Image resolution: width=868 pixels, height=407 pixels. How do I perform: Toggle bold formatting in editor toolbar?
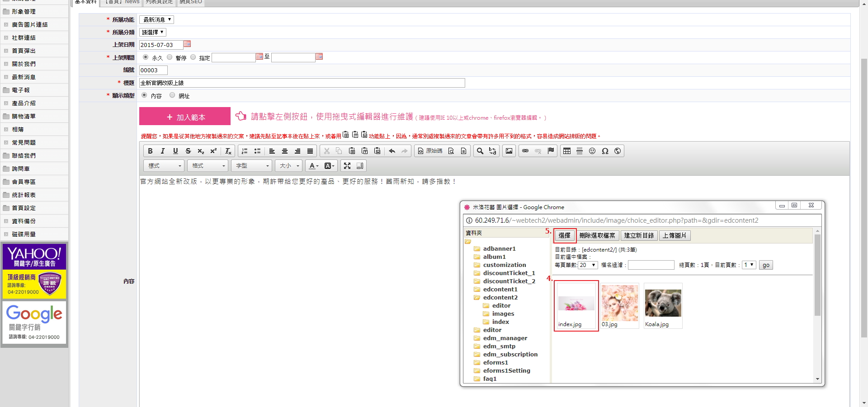150,151
